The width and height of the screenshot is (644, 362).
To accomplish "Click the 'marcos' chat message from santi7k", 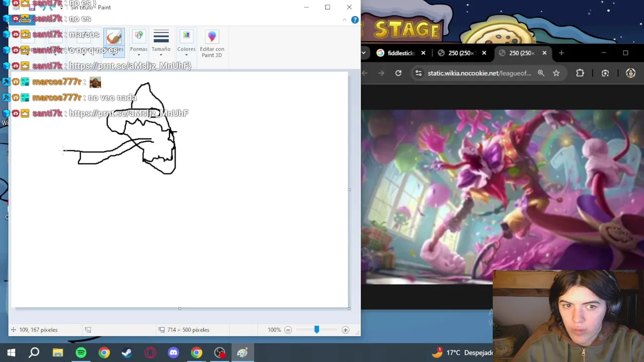I will [84, 35].
